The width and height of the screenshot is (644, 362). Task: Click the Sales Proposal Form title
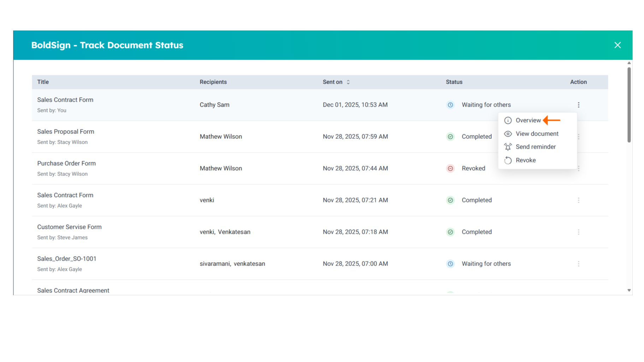point(66,132)
